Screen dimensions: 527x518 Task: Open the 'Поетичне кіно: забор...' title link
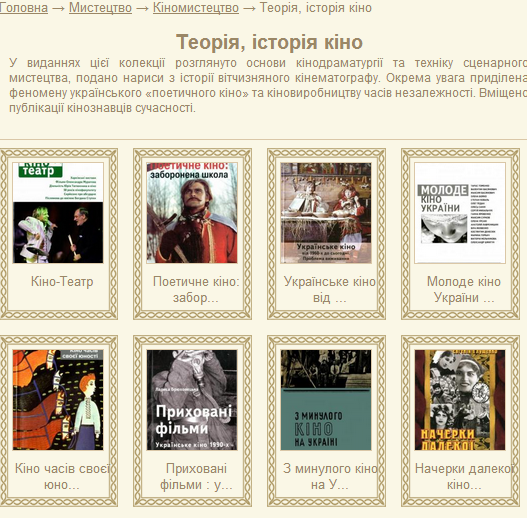(x=196, y=290)
